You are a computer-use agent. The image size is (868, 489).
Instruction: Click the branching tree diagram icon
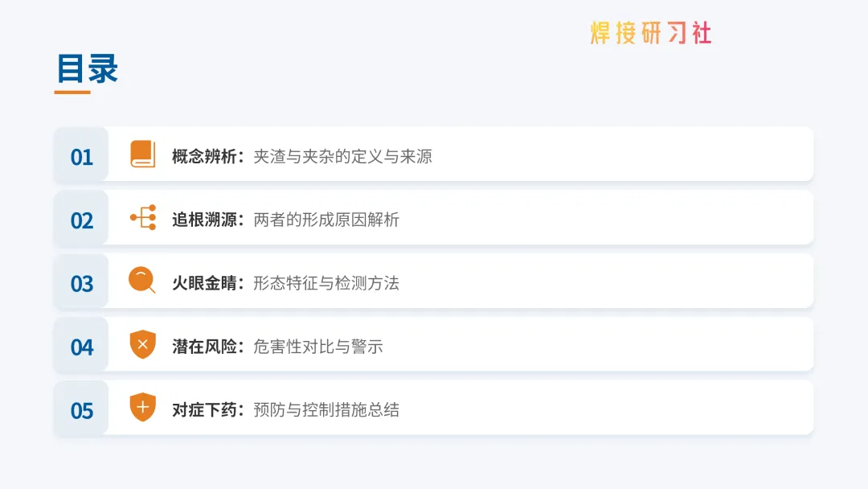pos(143,218)
